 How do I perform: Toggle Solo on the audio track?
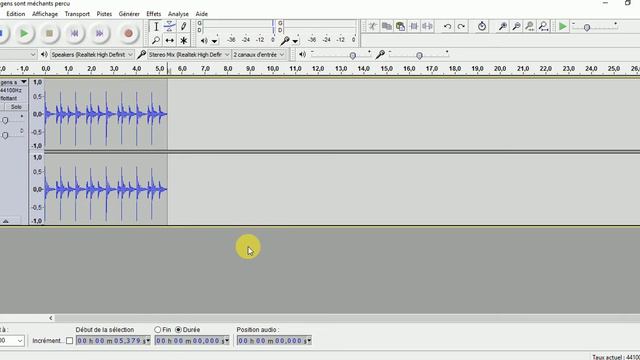click(x=16, y=107)
